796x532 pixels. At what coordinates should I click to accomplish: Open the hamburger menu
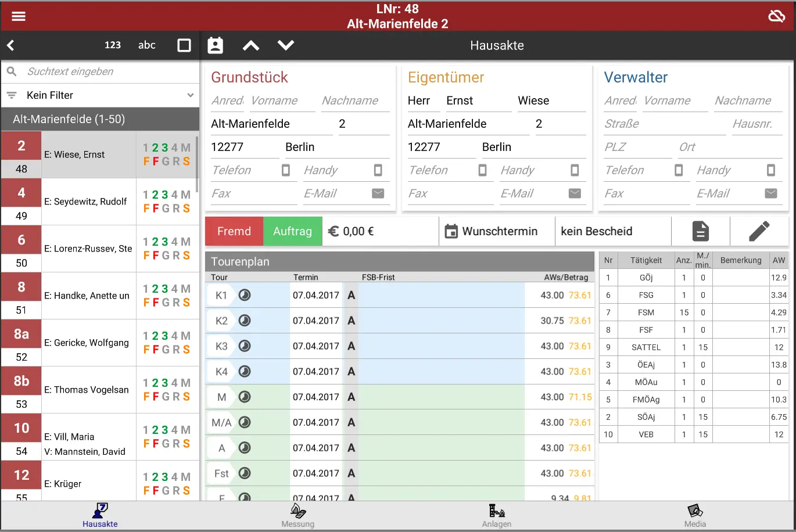point(19,16)
